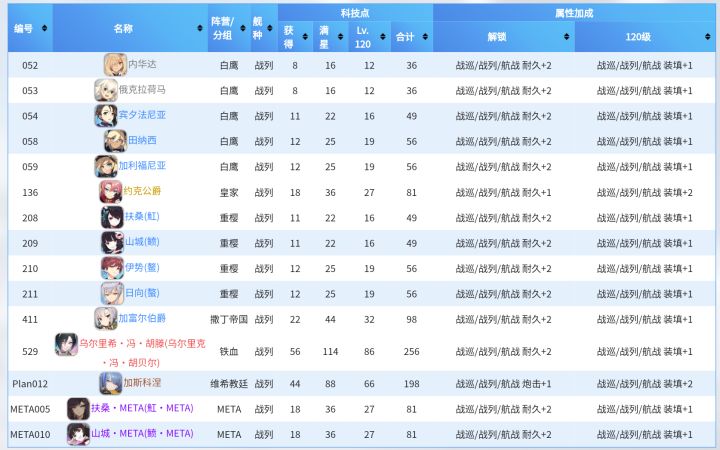Open 加斯科涅 character portrait icon
Image resolution: width=720 pixels, height=450 pixels.
coord(111,383)
